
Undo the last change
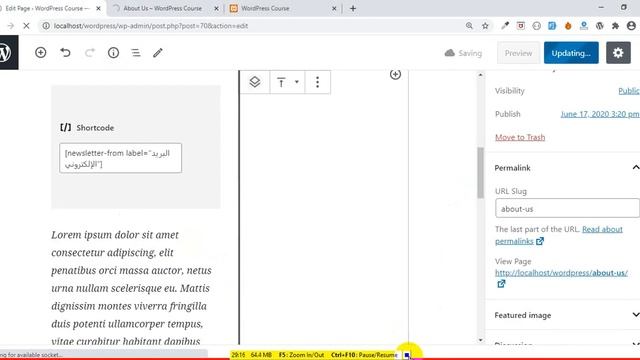[x=65, y=53]
